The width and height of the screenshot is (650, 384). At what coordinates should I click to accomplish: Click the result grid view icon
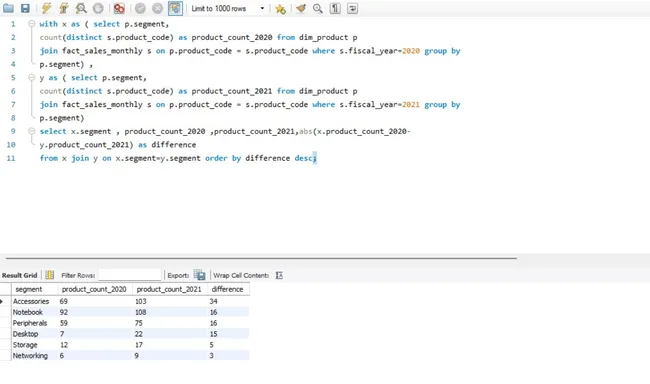50,275
